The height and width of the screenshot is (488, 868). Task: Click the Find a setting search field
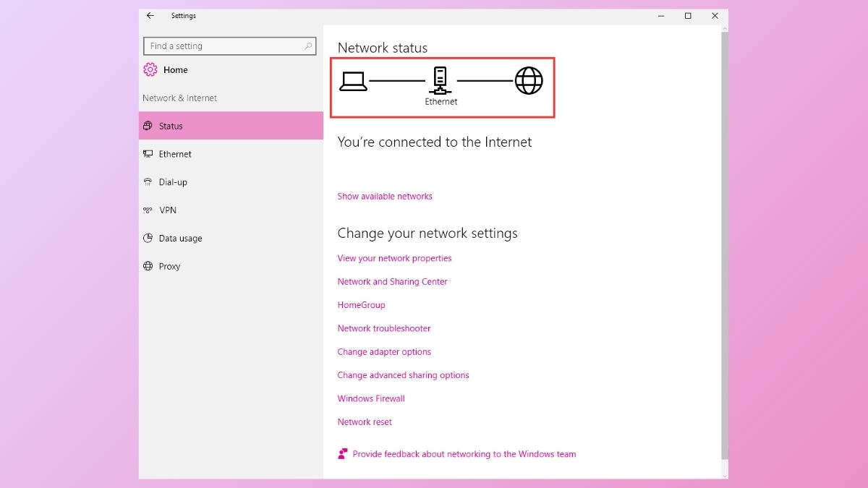pos(230,46)
